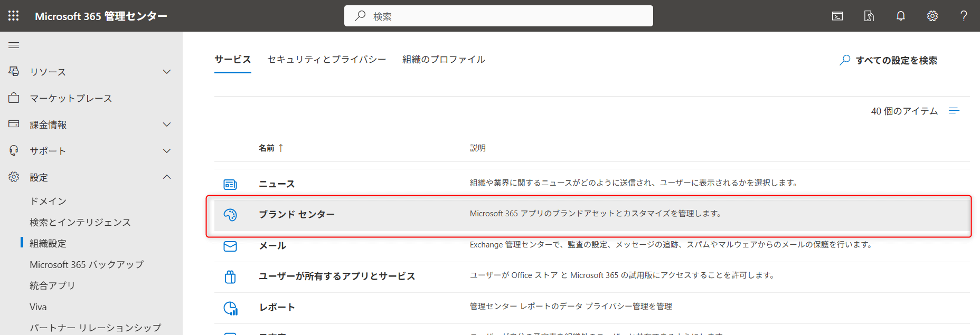Click the レポート description text

click(571, 306)
